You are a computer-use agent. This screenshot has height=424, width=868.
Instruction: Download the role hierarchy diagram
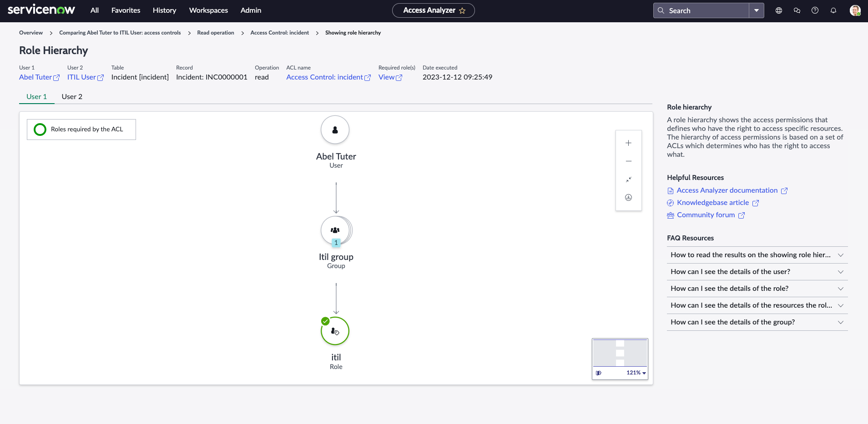[x=628, y=197]
